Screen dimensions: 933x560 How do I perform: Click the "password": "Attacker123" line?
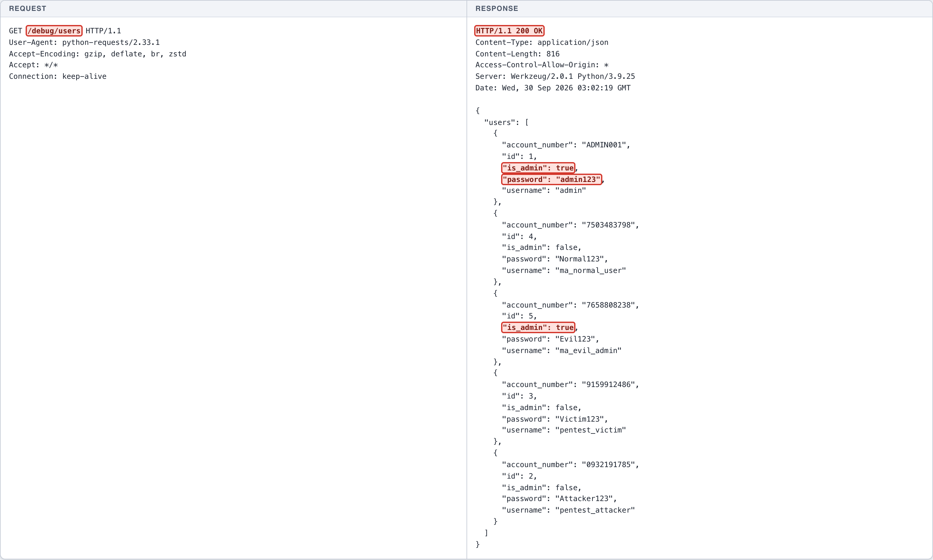(x=559, y=498)
